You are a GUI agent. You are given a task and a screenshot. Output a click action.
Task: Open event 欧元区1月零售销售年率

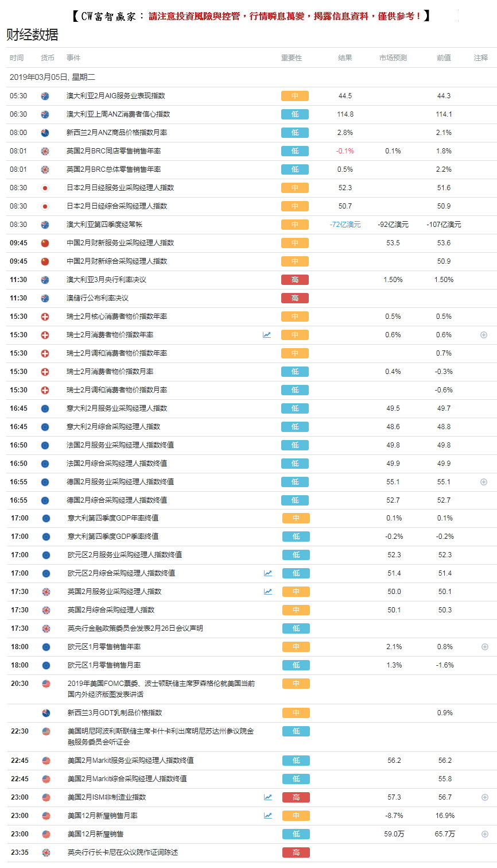pyautogui.click(x=104, y=647)
